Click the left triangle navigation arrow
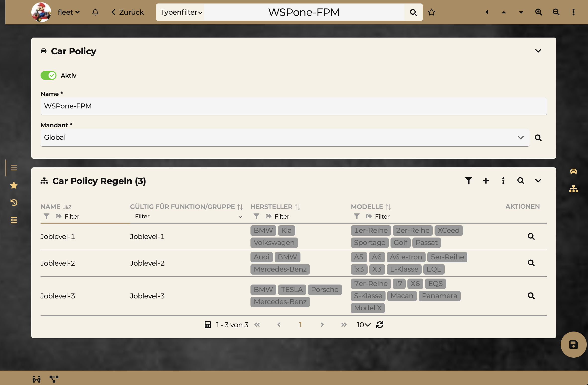 pos(487,12)
